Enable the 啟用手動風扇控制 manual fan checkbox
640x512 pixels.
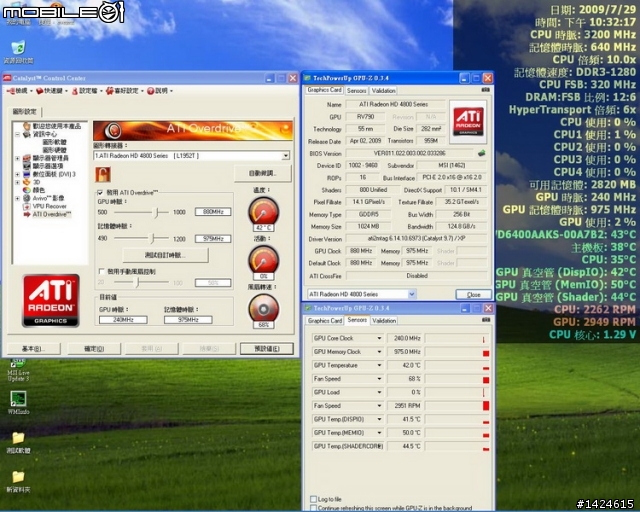point(101,271)
